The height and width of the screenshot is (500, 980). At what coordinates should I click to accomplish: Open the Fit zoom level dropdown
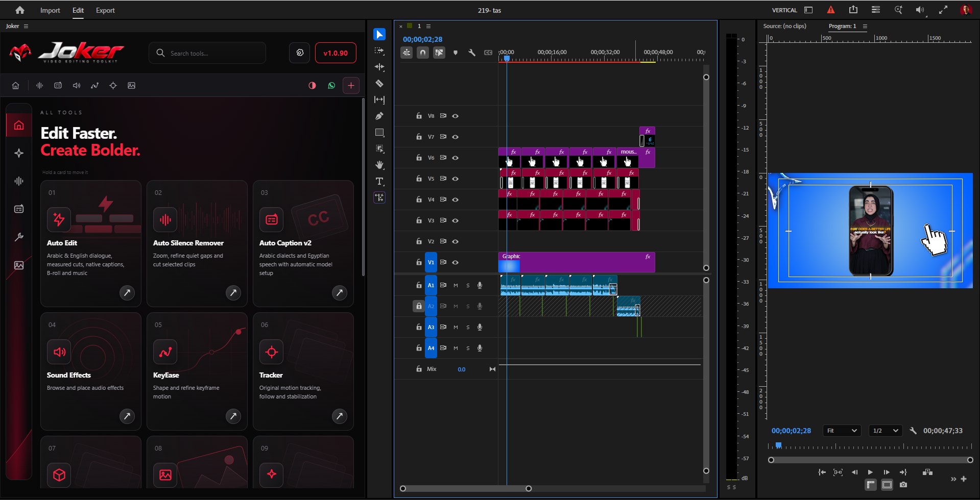coord(842,431)
